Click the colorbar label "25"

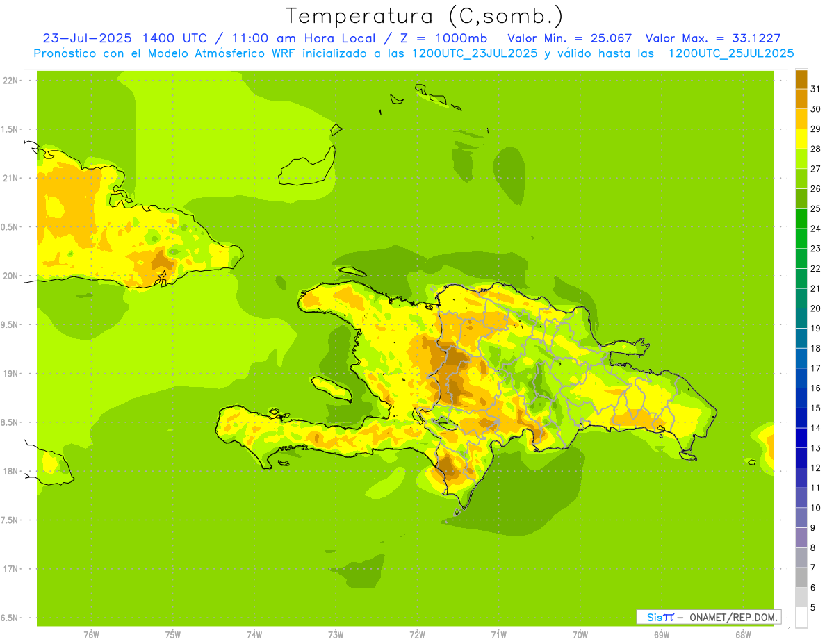coord(816,208)
